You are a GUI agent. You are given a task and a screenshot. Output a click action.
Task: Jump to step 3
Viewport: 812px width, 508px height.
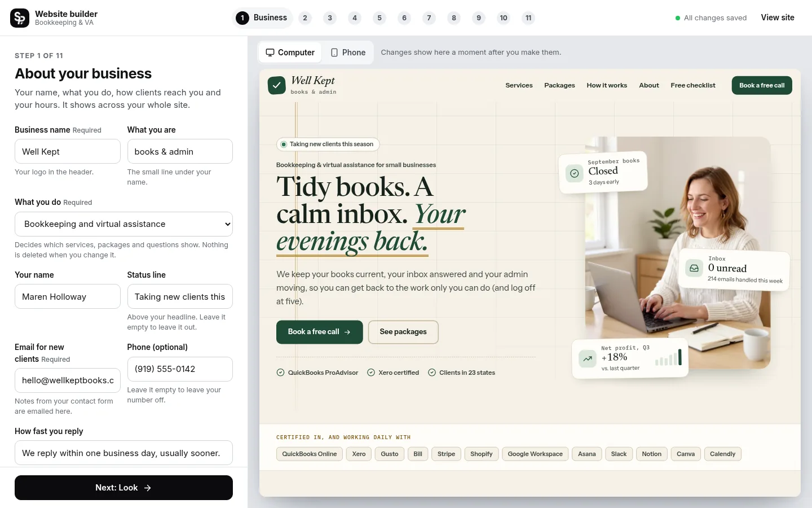(x=330, y=18)
